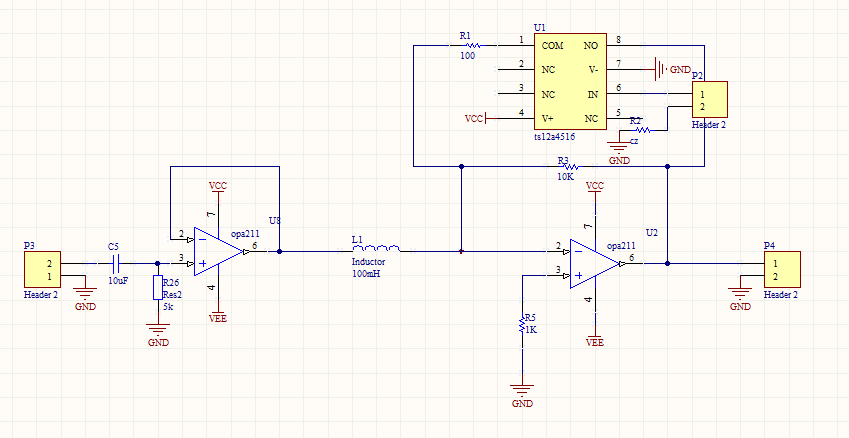Click the V+ pin name on U1

click(x=548, y=119)
